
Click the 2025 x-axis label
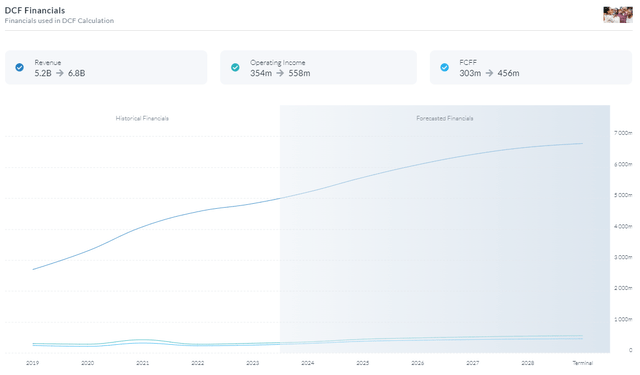362,363
